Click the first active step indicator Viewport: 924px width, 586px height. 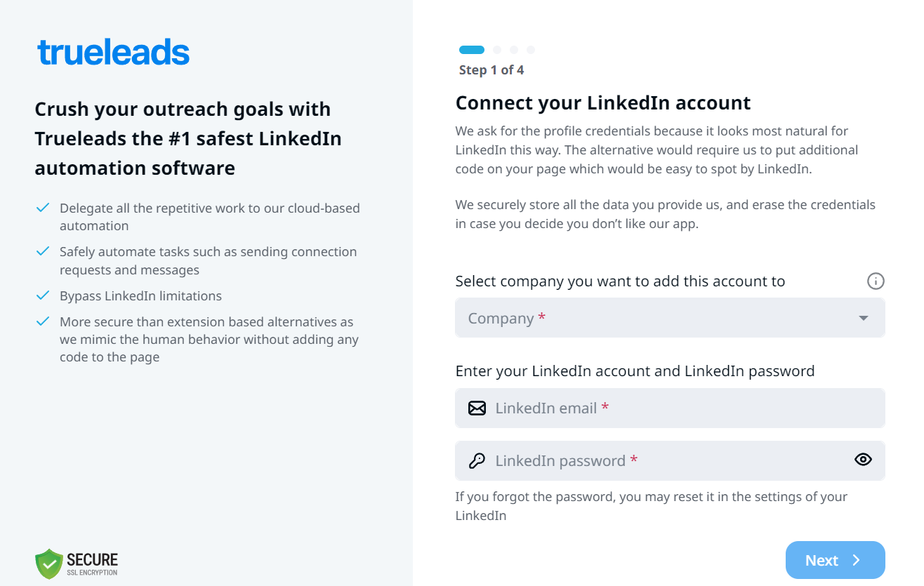coord(472,50)
